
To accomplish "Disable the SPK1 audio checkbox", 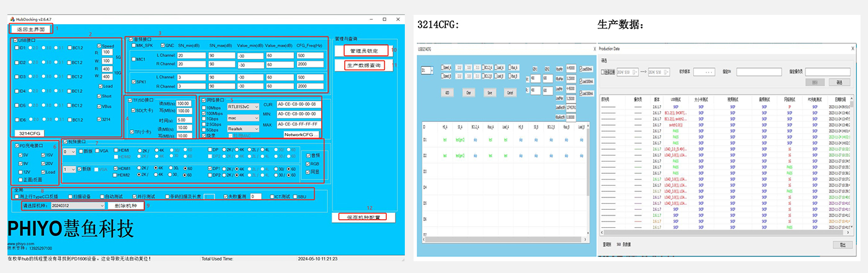I will pos(133,82).
